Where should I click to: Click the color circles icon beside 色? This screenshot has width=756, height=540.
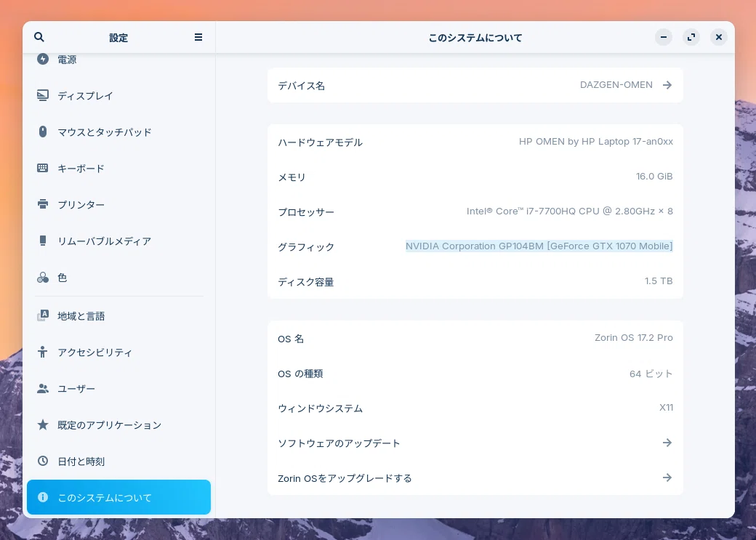point(43,277)
